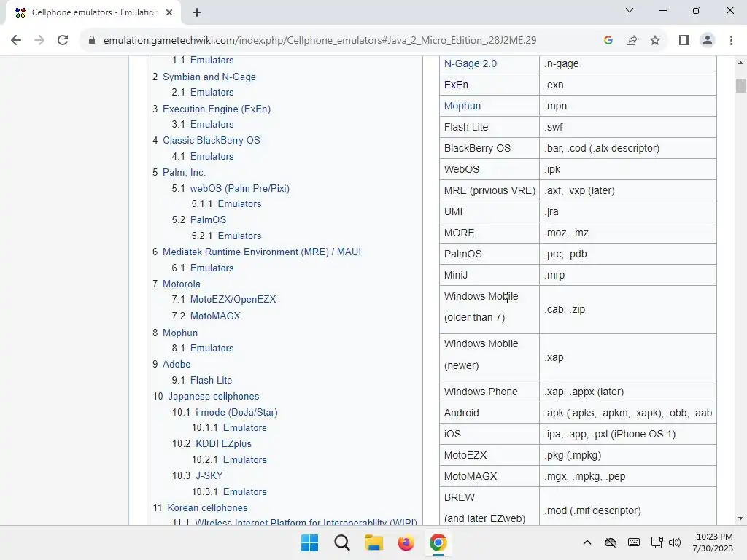Follow the Mophun link in table
Screen dimensions: 747x560
tap(462, 106)
